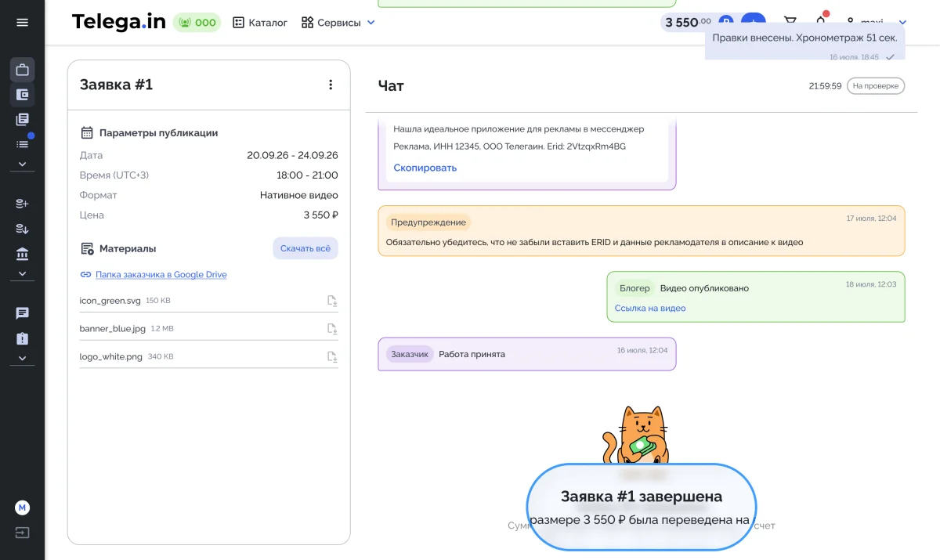The image size is (940, 560).
Task: Click the Блогер tag on the published message
Action: [x=634, y=288]
